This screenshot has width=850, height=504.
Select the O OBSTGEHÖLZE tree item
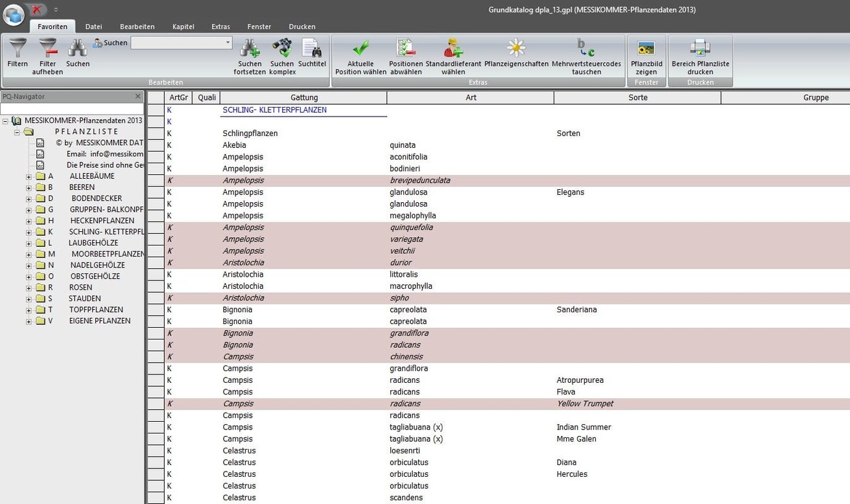[84, 276]
